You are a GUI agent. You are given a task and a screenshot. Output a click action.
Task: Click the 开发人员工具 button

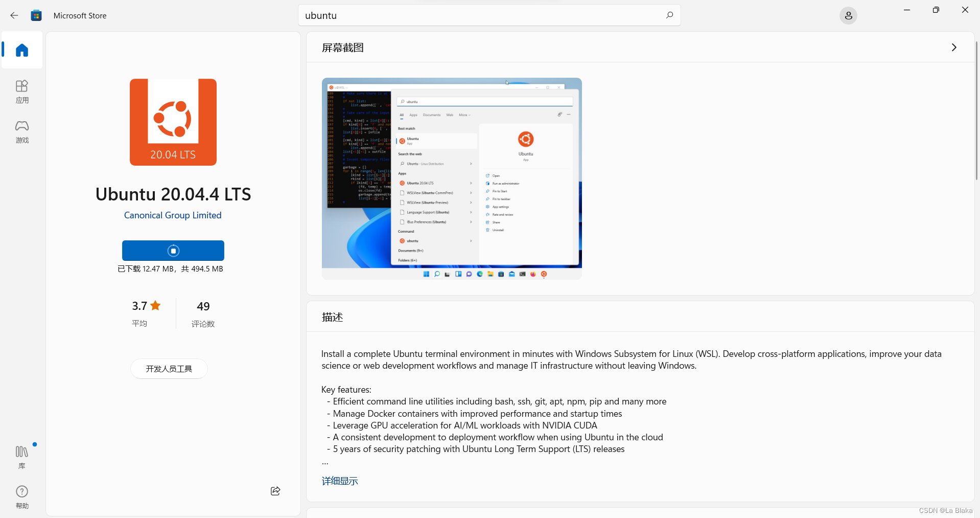169,368
